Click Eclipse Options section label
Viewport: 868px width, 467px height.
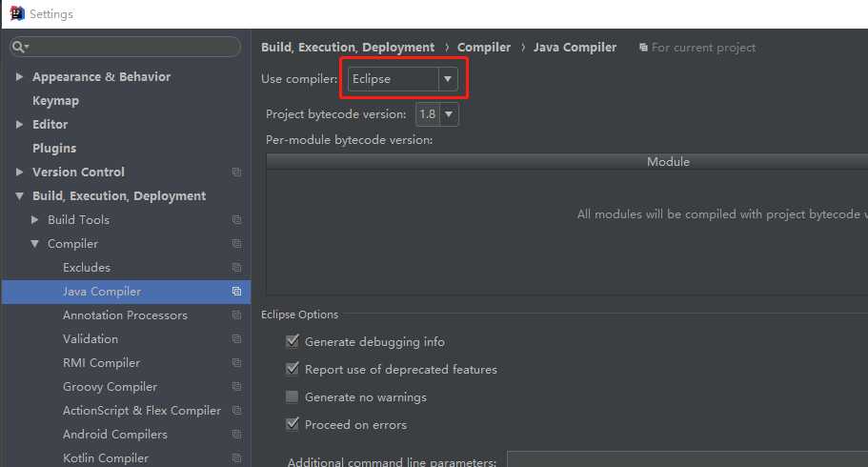point(299,315)
